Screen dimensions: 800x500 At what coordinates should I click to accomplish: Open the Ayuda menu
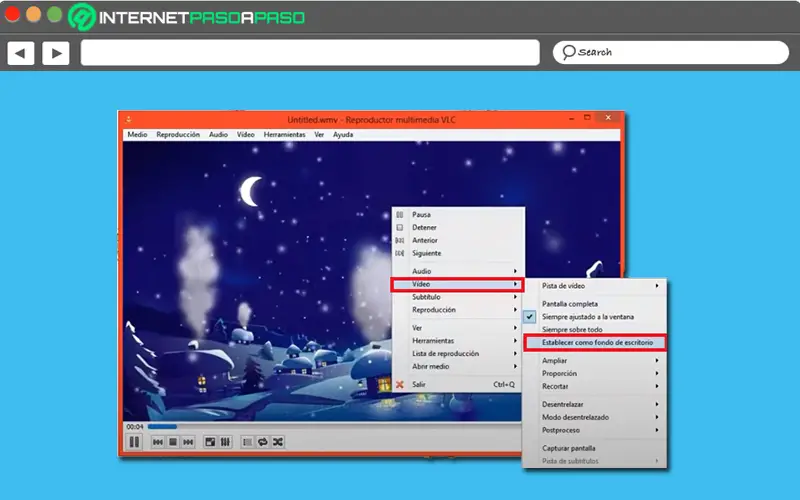point(343,135)
